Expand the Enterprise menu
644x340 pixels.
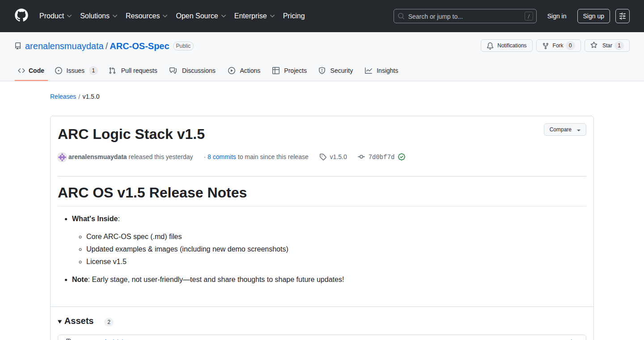254,16
